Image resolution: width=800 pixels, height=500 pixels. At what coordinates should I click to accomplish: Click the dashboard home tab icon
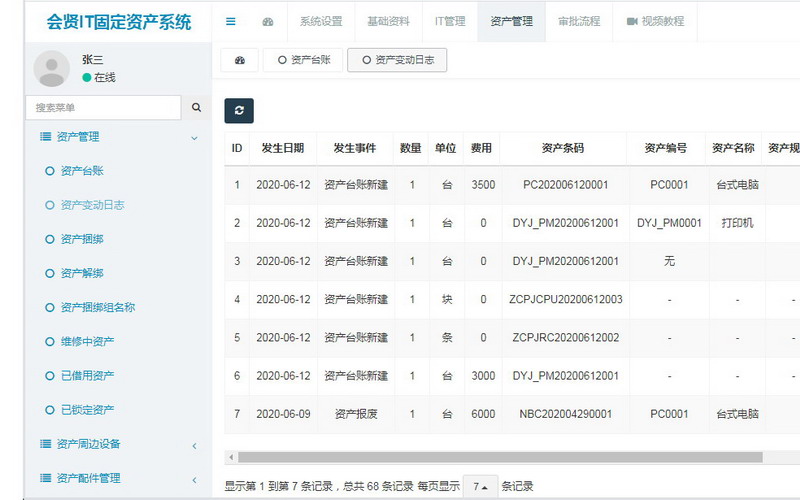click(239, 60)
